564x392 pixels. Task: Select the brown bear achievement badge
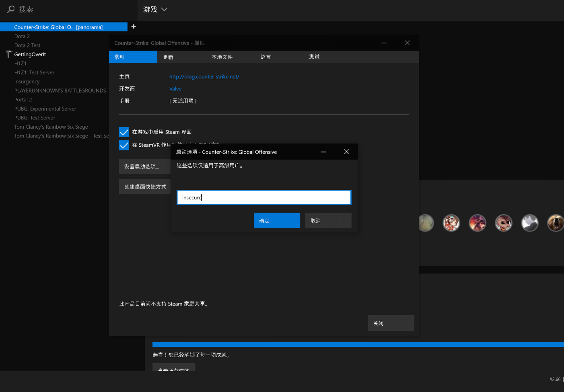click(556, 223)
